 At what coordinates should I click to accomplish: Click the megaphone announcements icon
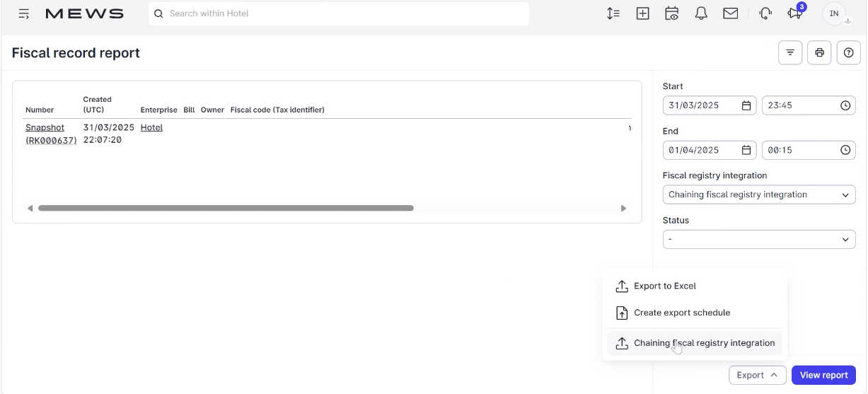coord(794,13)
